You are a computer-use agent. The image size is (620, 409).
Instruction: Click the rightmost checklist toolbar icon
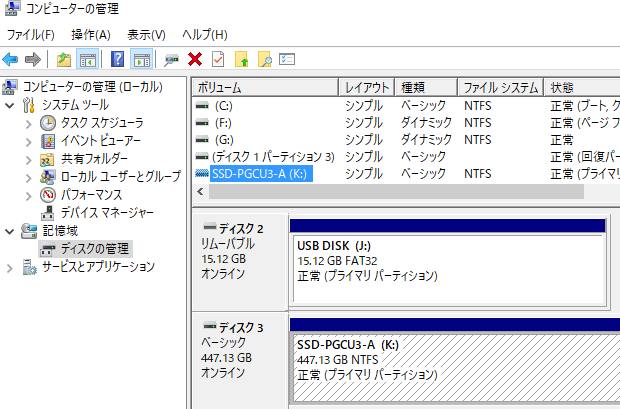pos(287,60)
